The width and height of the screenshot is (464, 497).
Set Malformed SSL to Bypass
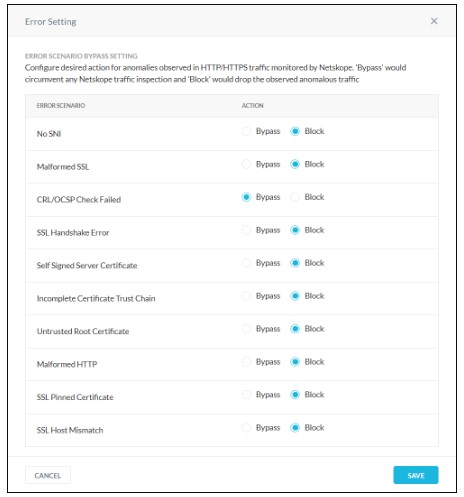tap(246, 164)
